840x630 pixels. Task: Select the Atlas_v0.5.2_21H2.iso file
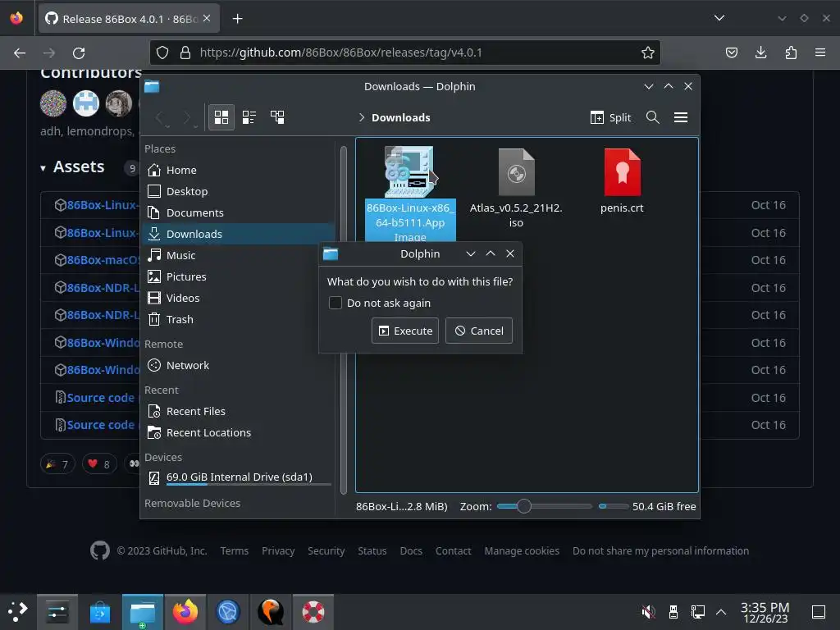516,188
